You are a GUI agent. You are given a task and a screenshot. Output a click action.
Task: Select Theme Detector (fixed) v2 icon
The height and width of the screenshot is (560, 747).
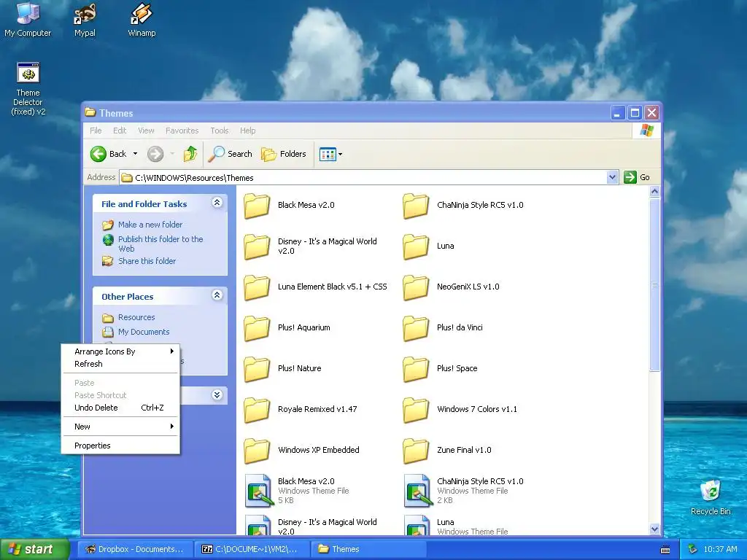[x=28, y=89]
